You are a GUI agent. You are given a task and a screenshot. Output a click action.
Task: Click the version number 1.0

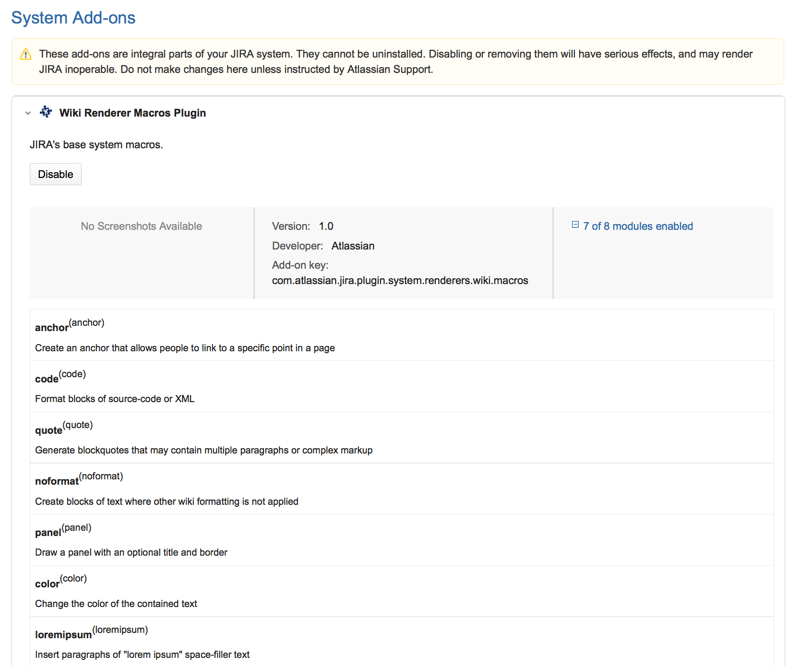[326, 226]
